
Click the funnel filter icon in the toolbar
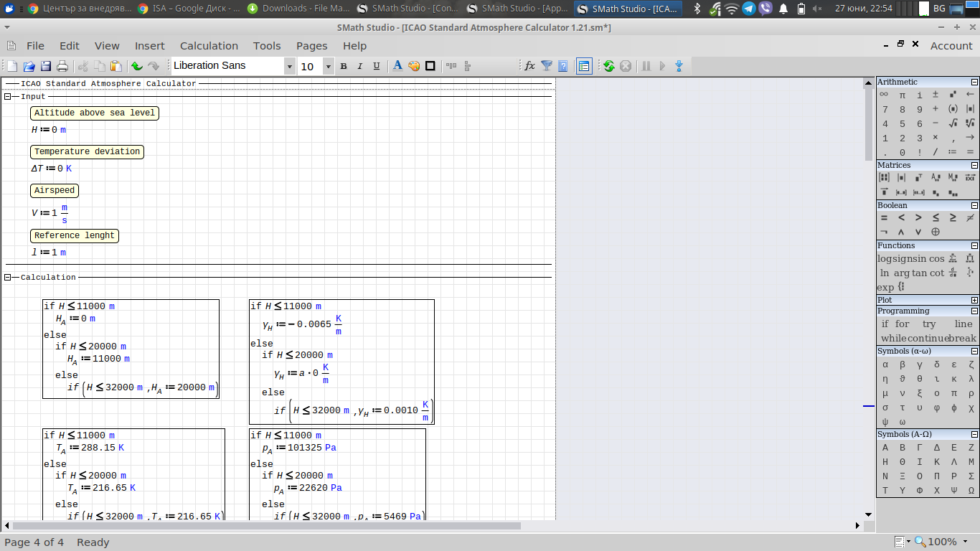547,66
